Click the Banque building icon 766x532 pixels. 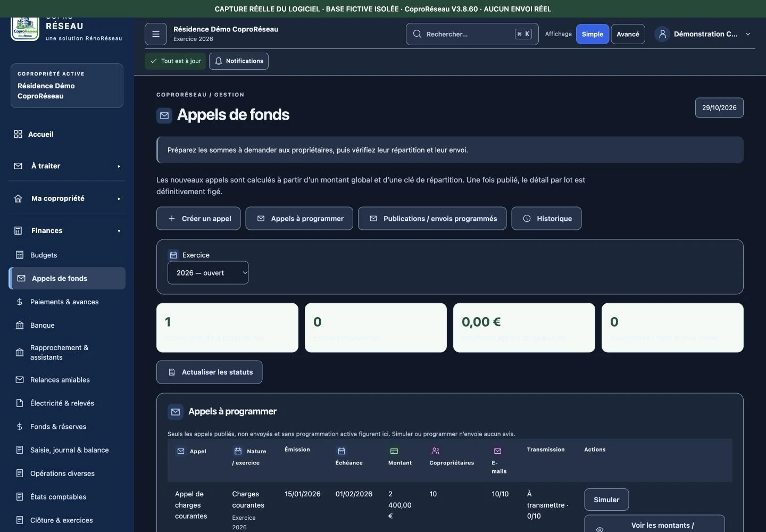tap(20, 325)
